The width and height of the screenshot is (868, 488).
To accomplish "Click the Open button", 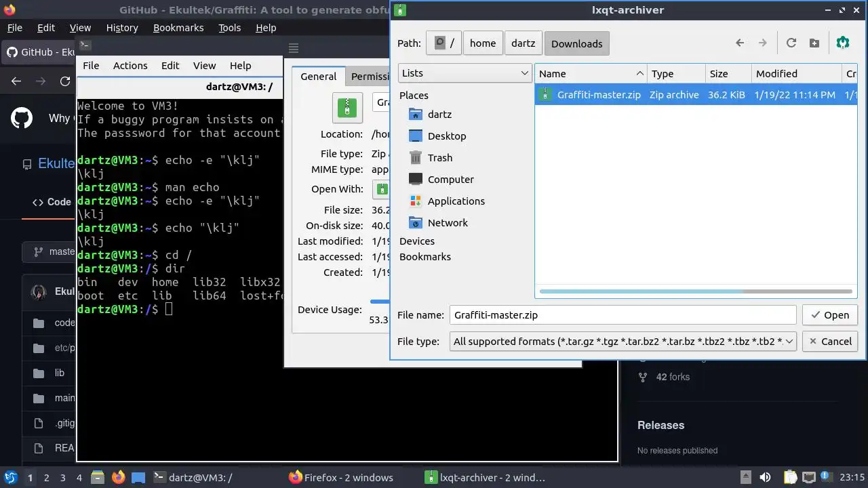I will point(829,315).
